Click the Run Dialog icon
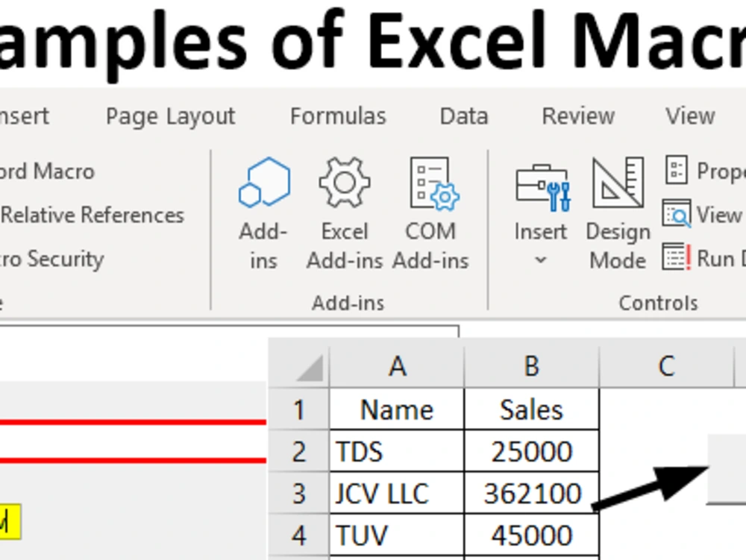Image resolution: width=746 pixels, height=560 pixels. click(676, 257)
